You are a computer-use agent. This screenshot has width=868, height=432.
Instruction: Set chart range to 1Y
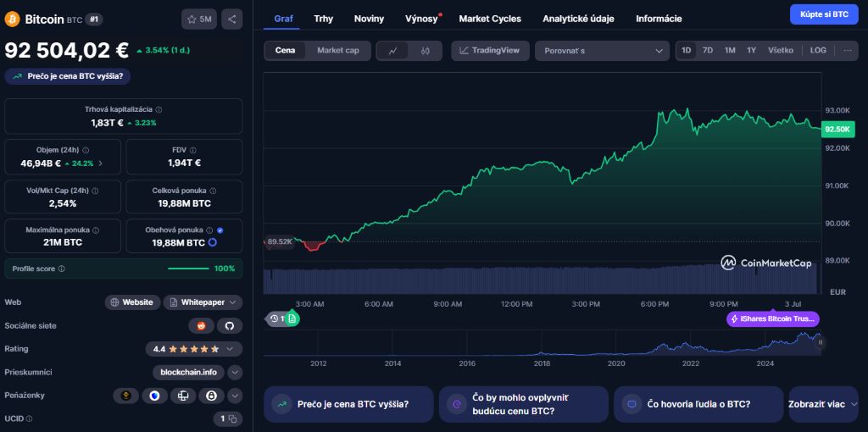(x=751, y=50)
